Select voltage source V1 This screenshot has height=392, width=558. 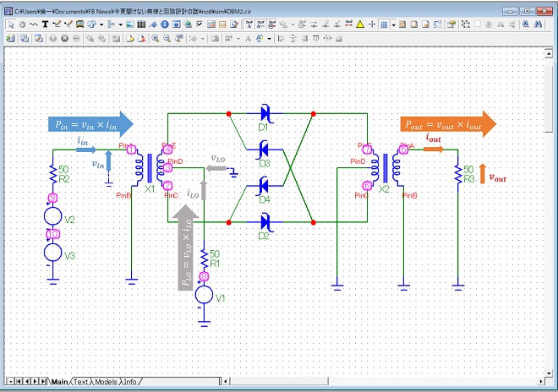click(204, 295)
